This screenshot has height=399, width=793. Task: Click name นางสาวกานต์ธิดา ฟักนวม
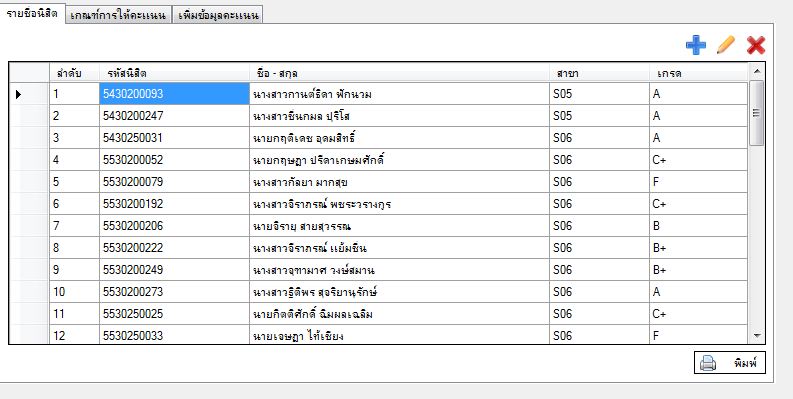click(400, 94)
